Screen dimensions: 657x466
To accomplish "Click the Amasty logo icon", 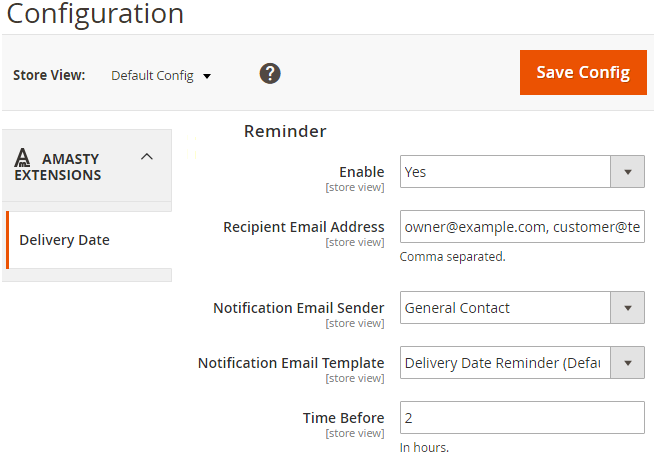I will [22, 158].
